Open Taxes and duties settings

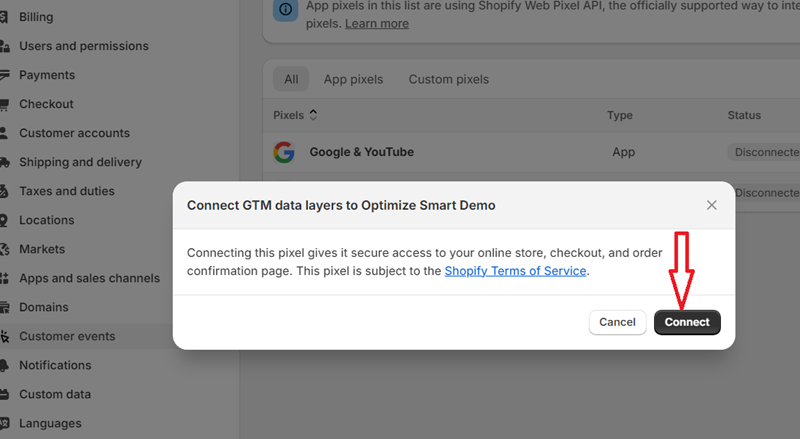[67, 191]
